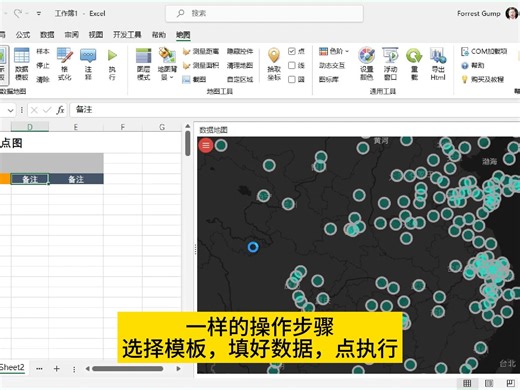520x390 pixels.
Task: Open the 图层模式 layer mode tool
Action: (144, 64)
